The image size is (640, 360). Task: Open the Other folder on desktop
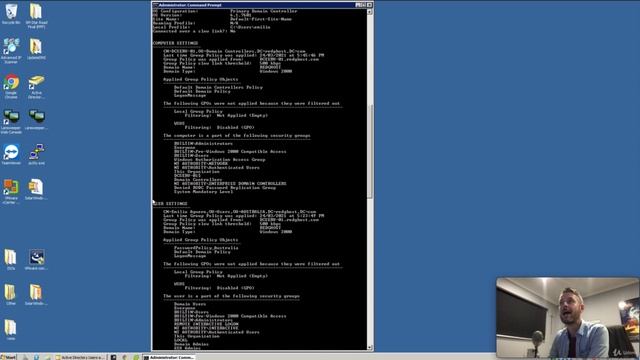pyautogui.click(x=11, y=295)
